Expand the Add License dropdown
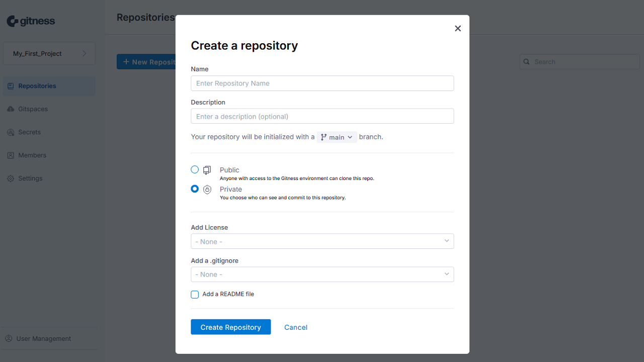644x362 pixels. (322, 241)
